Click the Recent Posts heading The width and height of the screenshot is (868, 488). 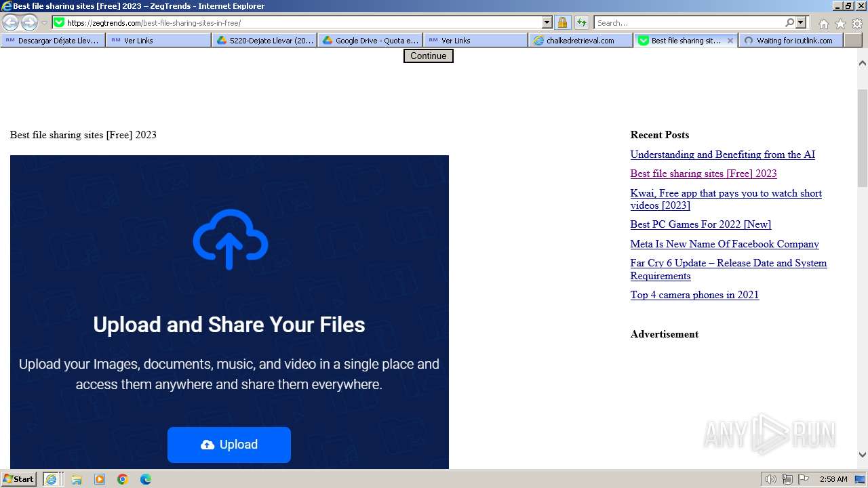[660, 135]
